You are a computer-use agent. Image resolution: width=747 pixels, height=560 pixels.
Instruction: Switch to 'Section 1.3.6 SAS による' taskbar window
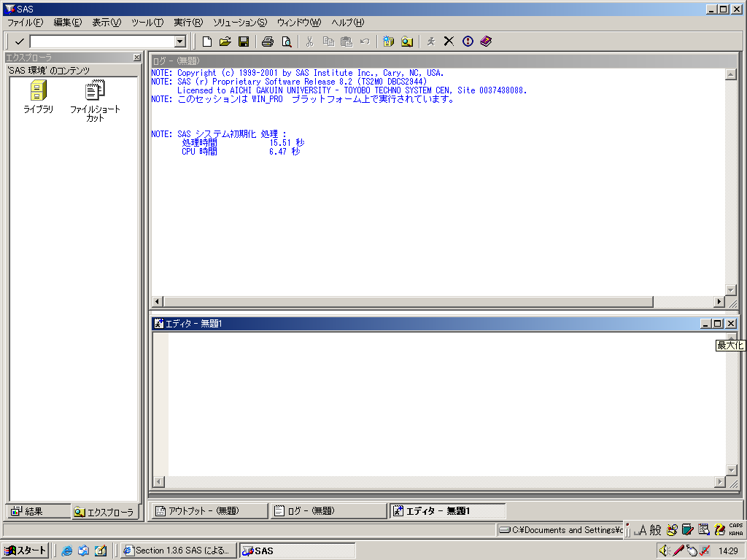point(178,551)
